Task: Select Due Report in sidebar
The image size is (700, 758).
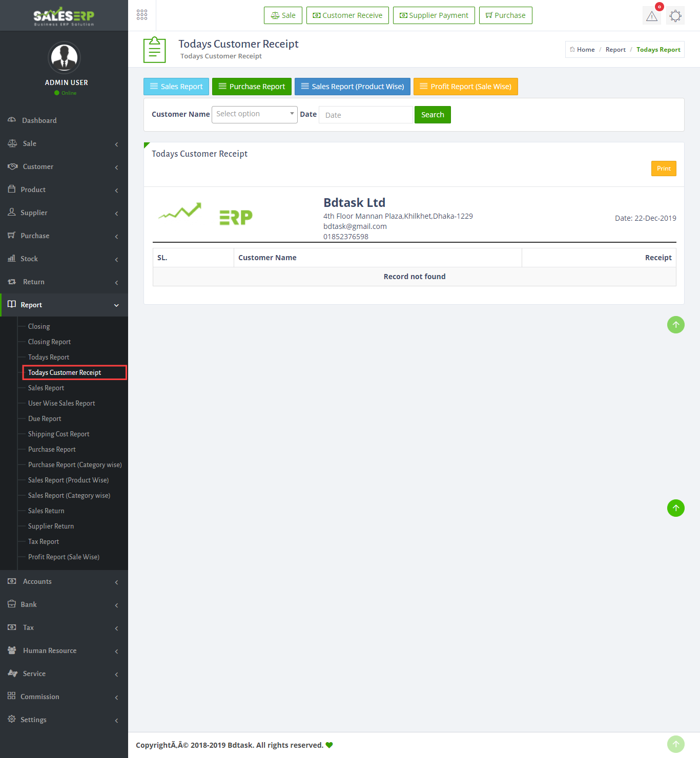Action: coord(45,418)
